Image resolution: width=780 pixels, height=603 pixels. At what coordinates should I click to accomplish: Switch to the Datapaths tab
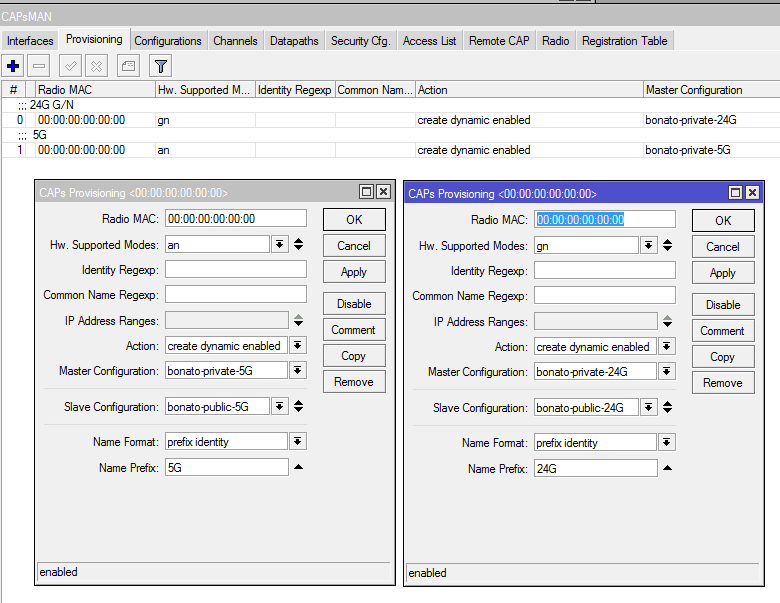click(x=294, y=41)
